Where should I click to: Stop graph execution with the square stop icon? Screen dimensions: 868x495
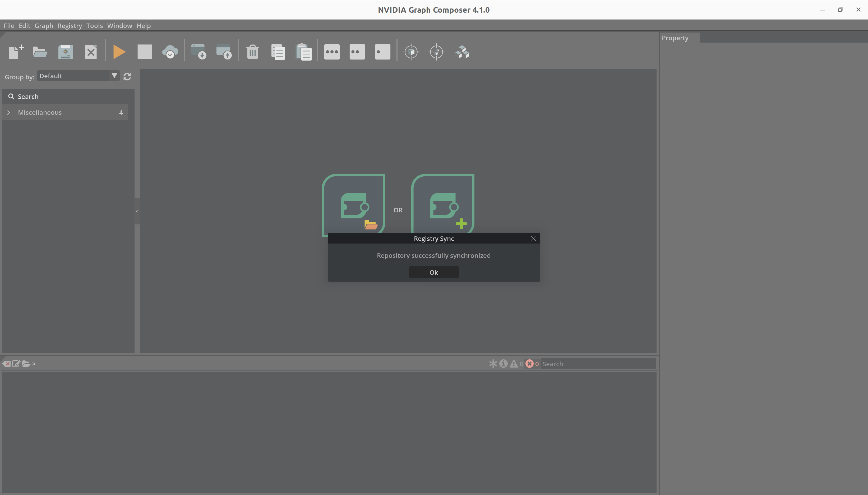click(x=145, y=52)
